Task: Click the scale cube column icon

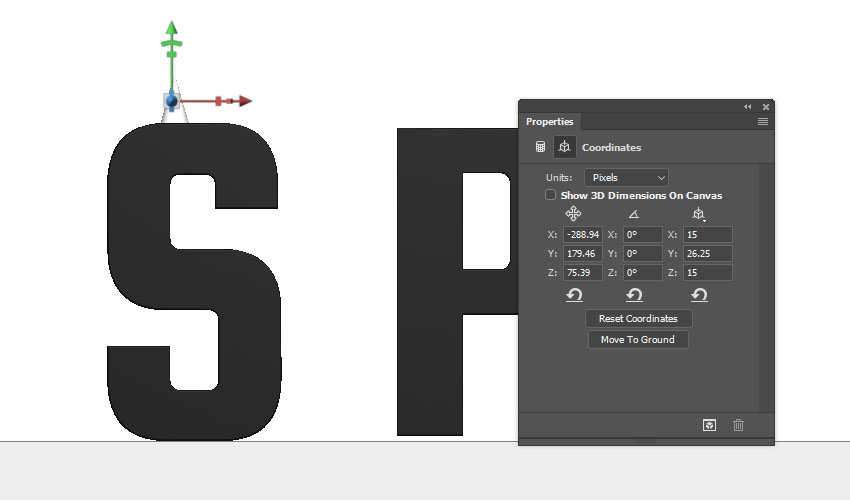Action: click(699, 214)
